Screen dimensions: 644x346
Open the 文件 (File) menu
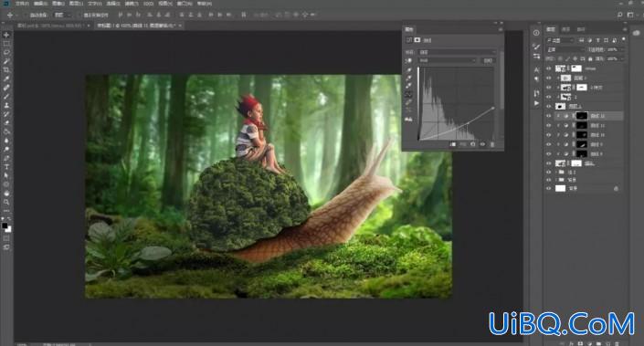tap(22, 4)
